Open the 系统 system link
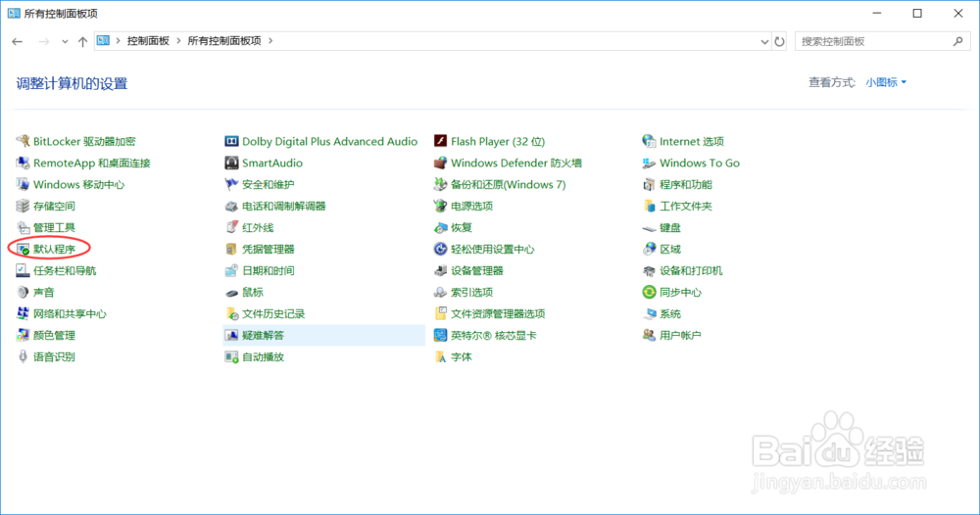This screenshot has width=980, height=515. (670, 313)
